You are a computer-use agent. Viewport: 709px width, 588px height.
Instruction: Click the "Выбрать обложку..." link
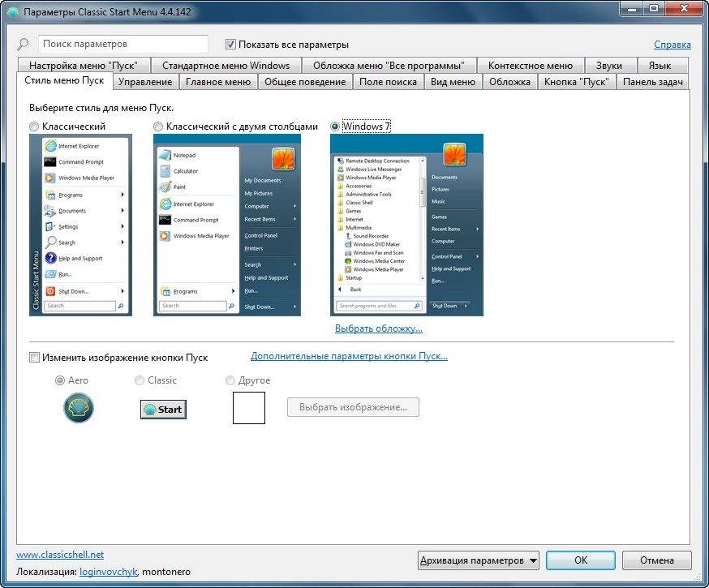pyautogui.click(x=379, y=328)
